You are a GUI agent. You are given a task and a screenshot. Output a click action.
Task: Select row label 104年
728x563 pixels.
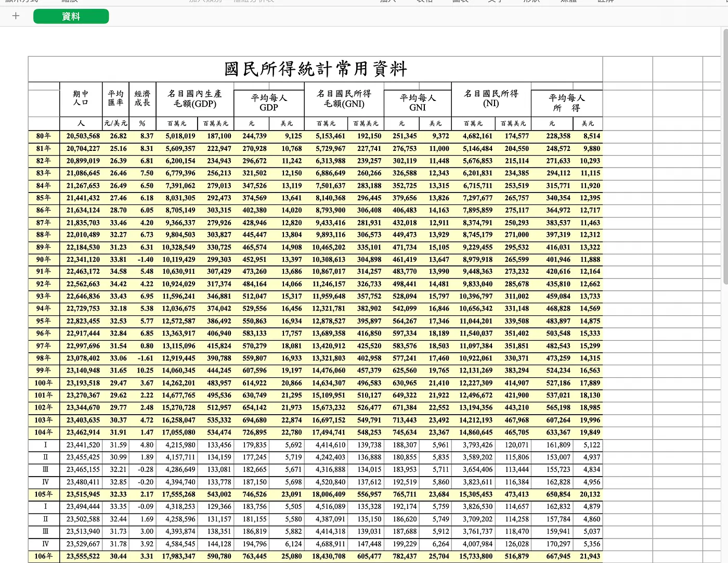[44, 432]
